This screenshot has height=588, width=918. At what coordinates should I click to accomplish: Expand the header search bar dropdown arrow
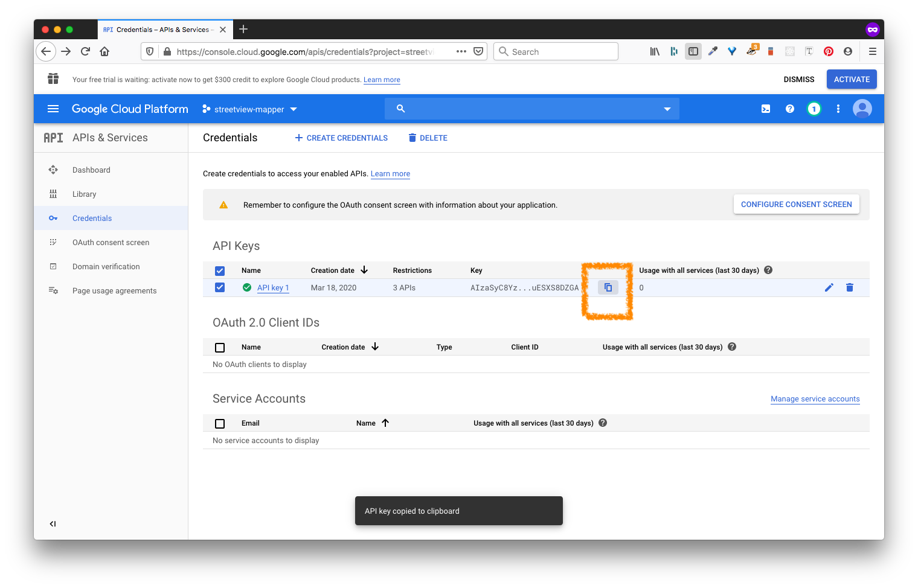[667, 109]
